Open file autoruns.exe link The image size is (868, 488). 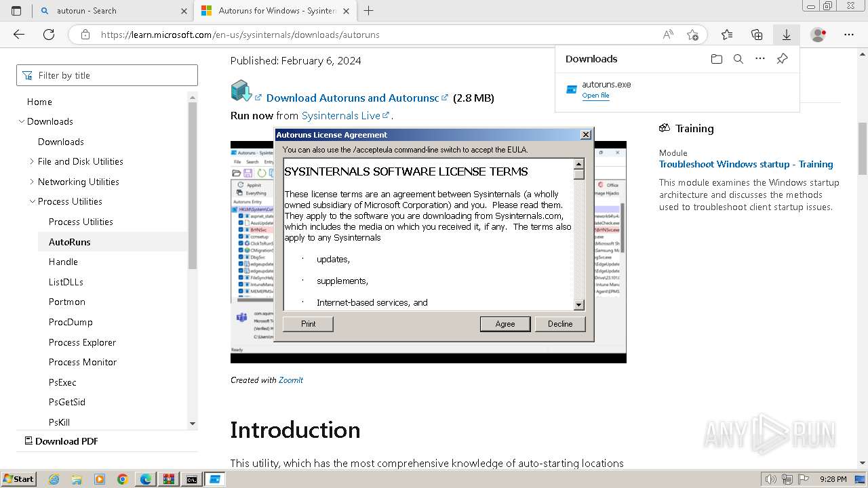click(595, 96)
